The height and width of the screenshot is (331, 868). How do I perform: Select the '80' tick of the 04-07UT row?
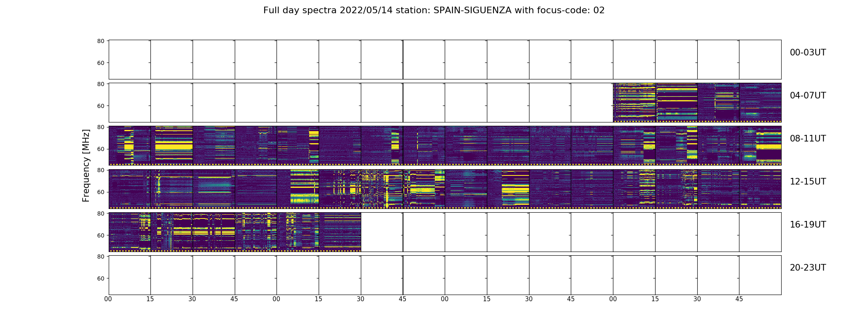tap(100, 84)
